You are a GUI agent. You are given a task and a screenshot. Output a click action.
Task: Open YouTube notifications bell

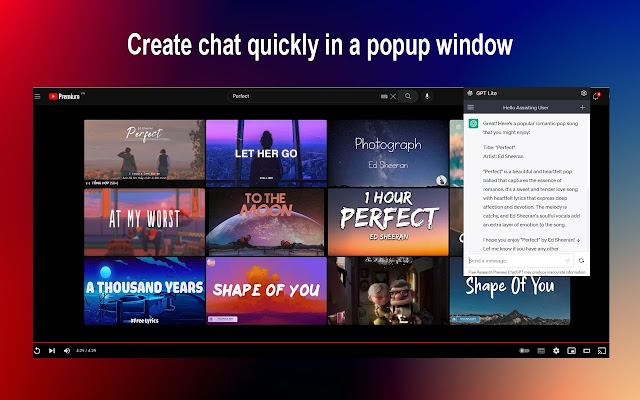[x=597, y=96]
